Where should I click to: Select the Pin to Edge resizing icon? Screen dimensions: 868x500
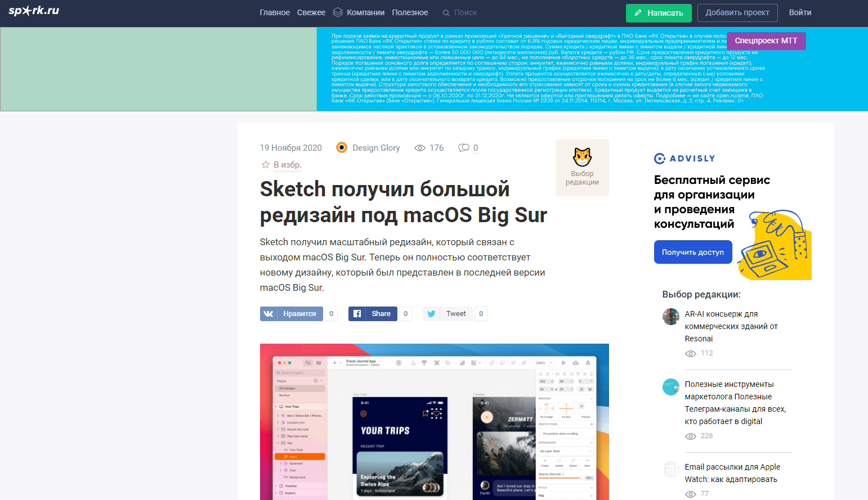(547, 408)
